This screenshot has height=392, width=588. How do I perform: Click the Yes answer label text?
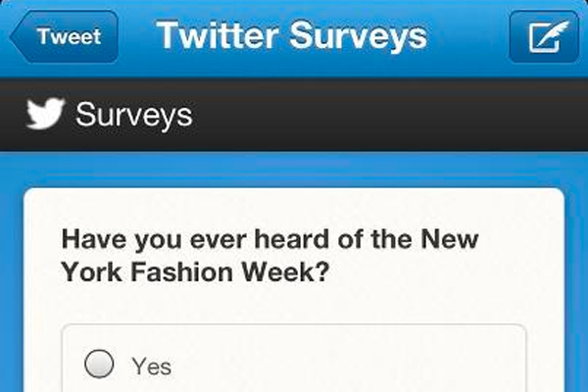tap(152, 367)
